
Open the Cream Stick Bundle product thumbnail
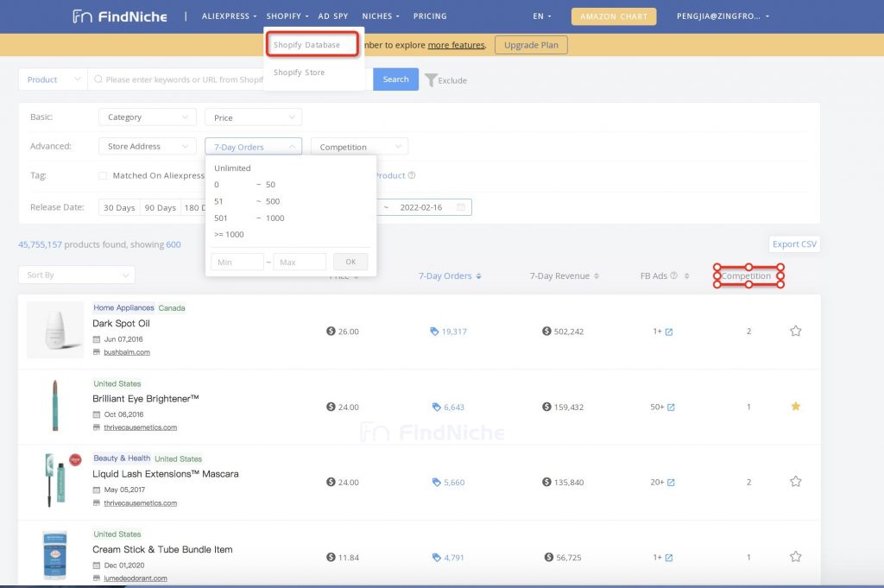(x=55, y=554)
